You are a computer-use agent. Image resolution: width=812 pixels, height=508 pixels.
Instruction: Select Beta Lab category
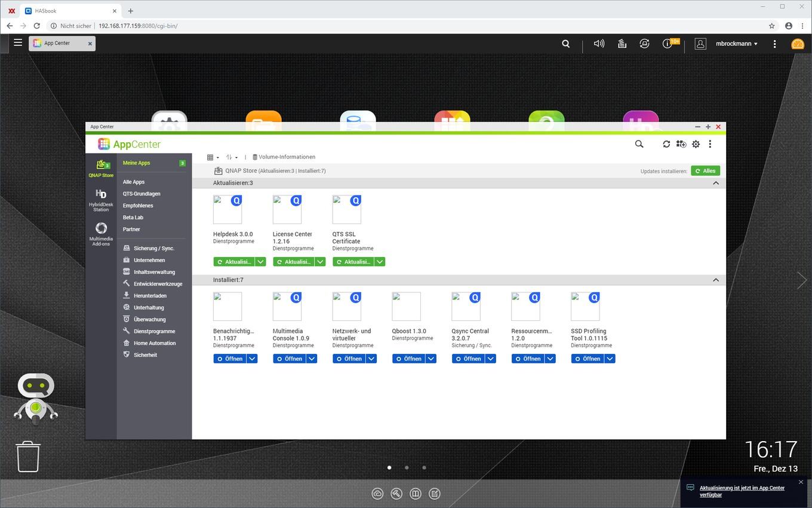click(133, 218)
